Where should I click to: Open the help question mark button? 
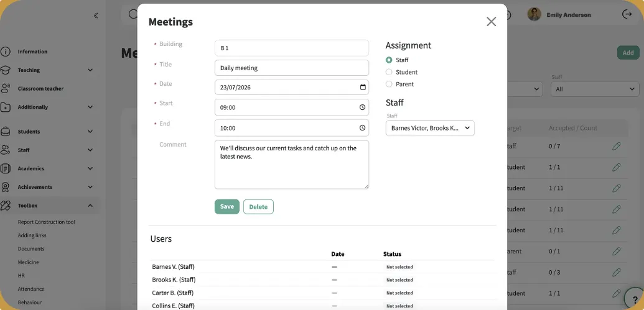pyautogui.click(x=635, y=299)
